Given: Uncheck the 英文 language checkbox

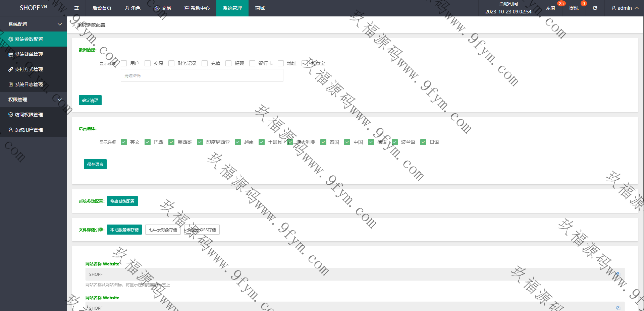Looking at the screenshot, I should pos(124,142).
